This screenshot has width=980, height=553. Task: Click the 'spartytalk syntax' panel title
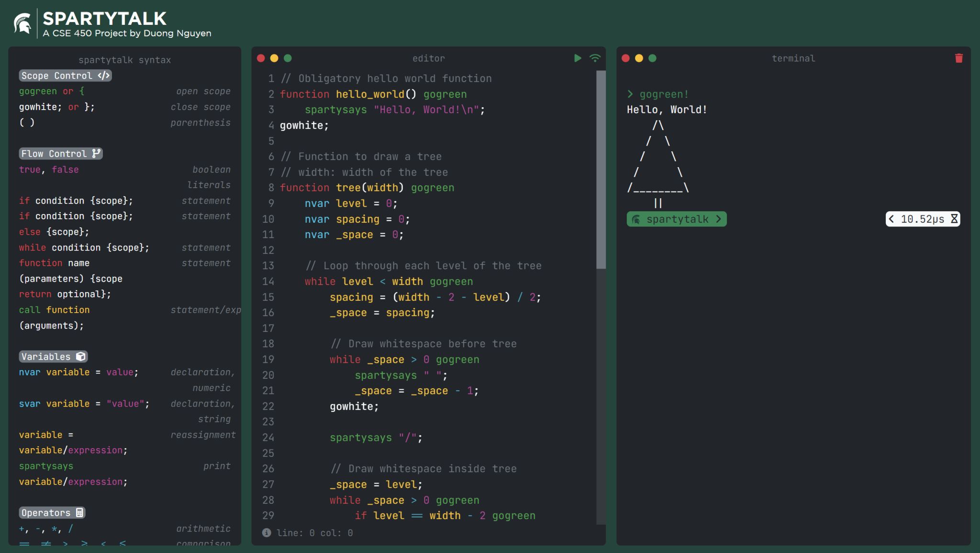(124, 60)
